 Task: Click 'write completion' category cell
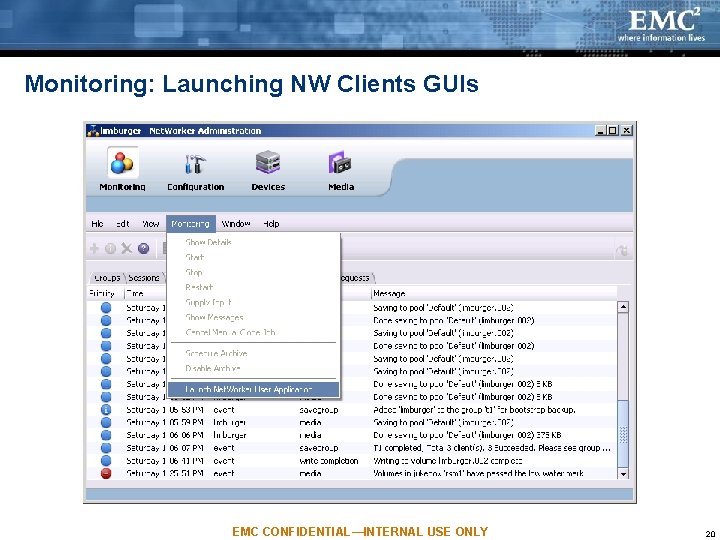click(328, 461)
